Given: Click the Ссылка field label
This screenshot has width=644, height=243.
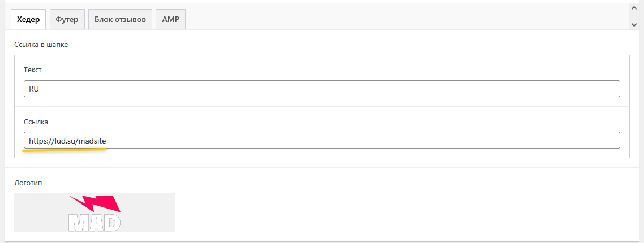Looking at the screenshot, I should pyautogui.click(x=36, y=121).
